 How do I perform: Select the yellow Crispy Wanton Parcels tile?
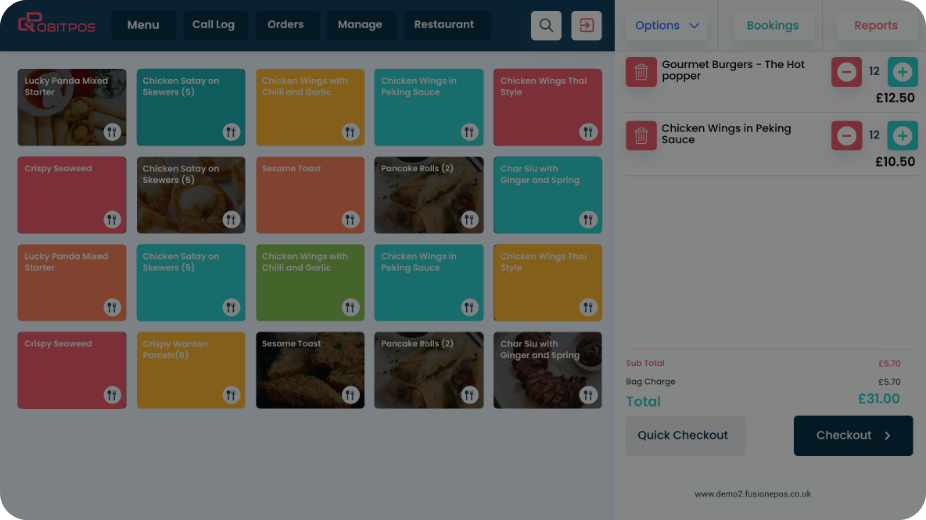[x=190, y=370]
